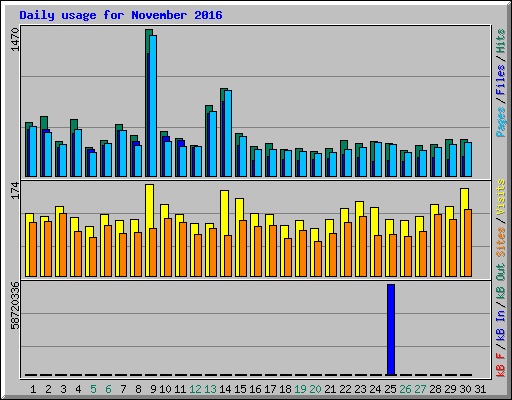Click the 1470 axis value
512x400 pixels.
pyautogui.click(x=15, y=40)
